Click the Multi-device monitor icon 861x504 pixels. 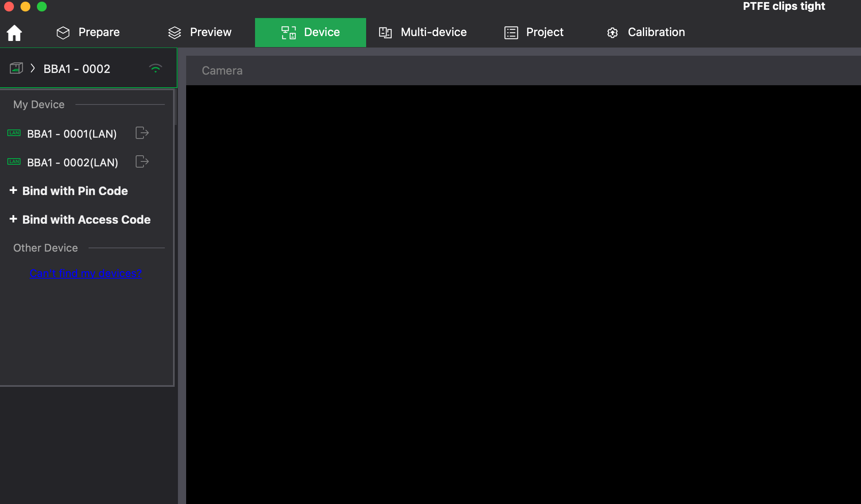pos(385,32)
